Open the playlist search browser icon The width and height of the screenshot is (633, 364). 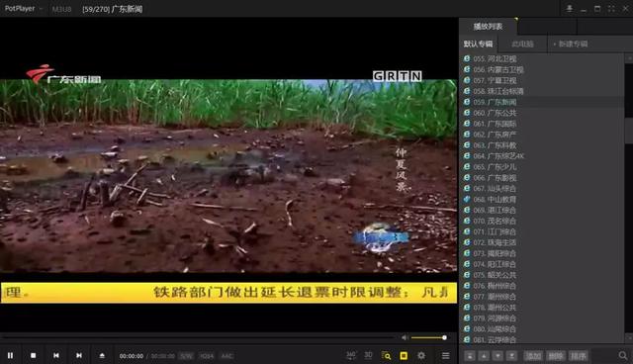click(386, 355)
